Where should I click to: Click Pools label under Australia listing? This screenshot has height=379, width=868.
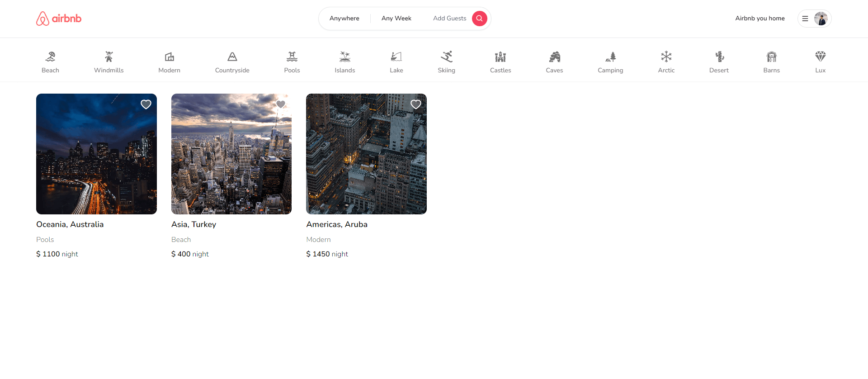[x=45, y=240]
